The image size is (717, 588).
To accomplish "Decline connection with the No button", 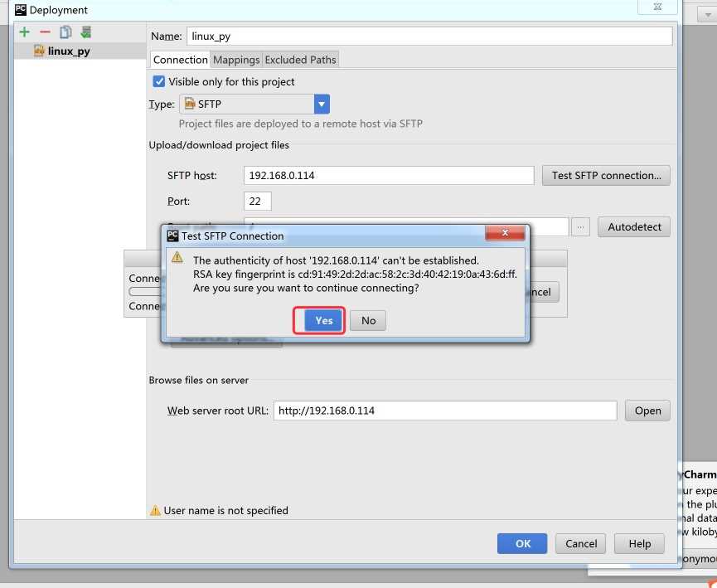I will coord(368,320).
